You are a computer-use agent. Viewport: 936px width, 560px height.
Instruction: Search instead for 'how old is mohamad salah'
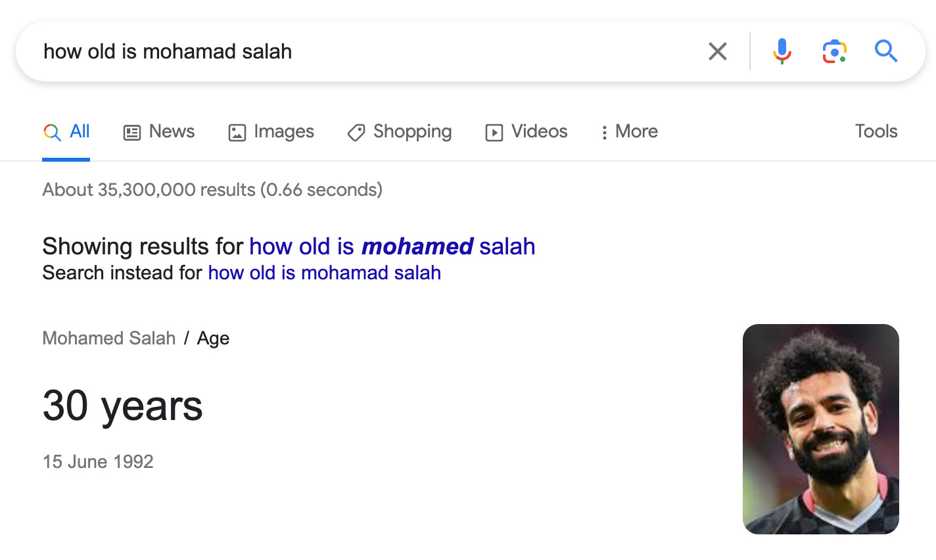pos(324,272)
